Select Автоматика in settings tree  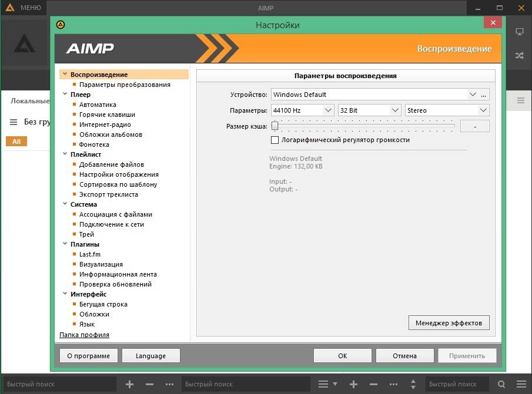click(98, 105)
